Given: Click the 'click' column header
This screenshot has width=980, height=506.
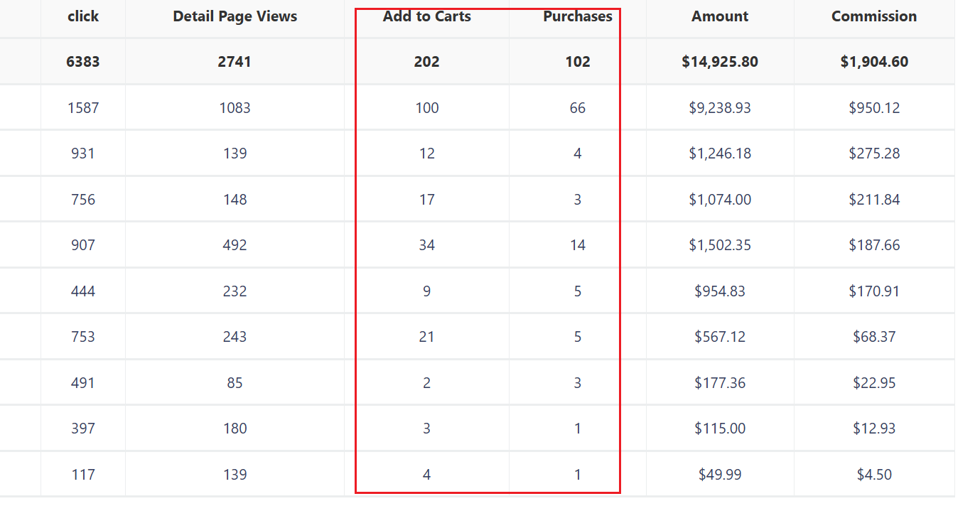Looking at the screenshot, I should click(83, 16).
